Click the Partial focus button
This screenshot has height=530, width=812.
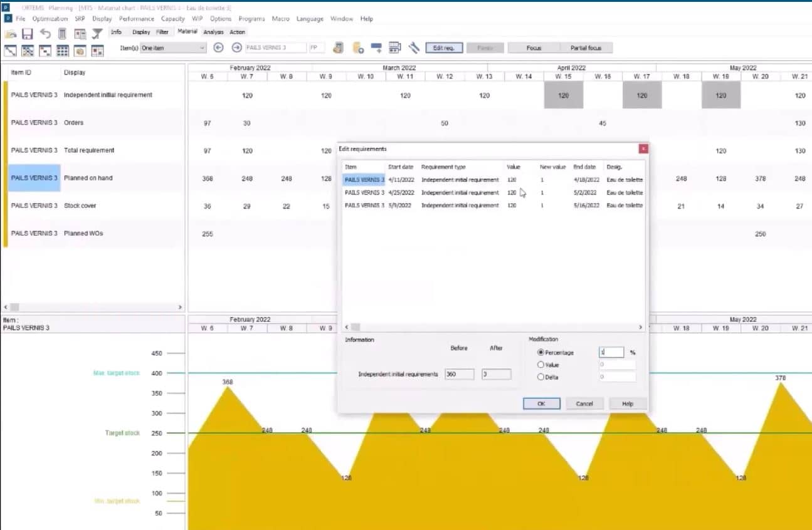586,48
